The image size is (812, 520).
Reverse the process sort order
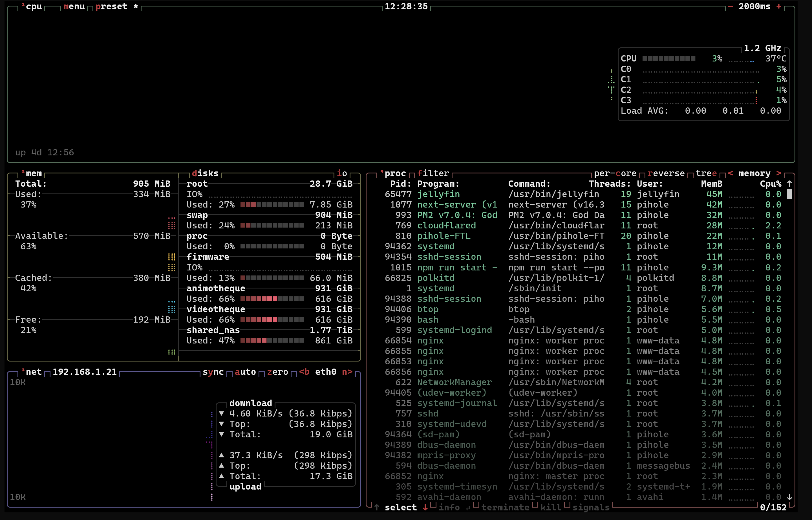pyautogui.click(x=666, y=173)
